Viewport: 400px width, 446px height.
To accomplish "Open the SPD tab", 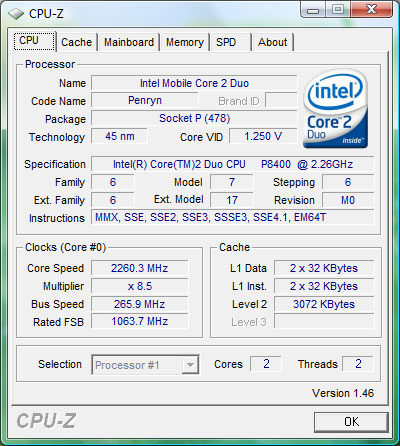I will point(230,42).
